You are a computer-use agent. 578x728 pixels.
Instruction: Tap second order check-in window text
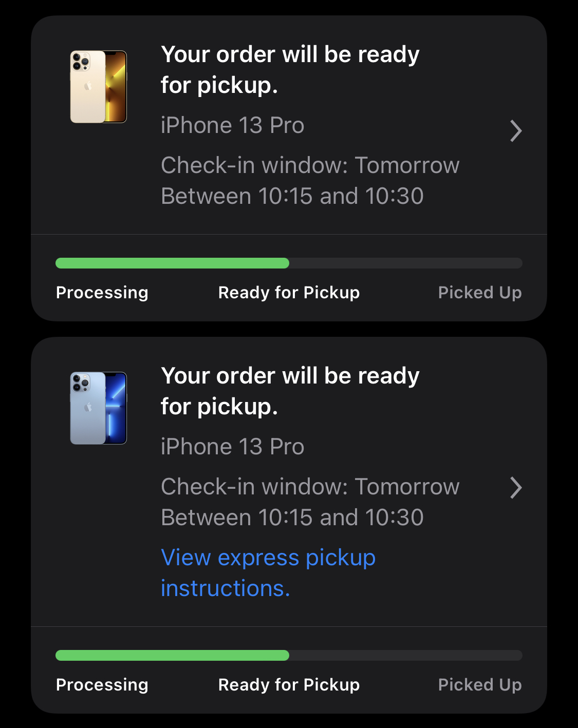pyautogui.click(x=310, y=502)
